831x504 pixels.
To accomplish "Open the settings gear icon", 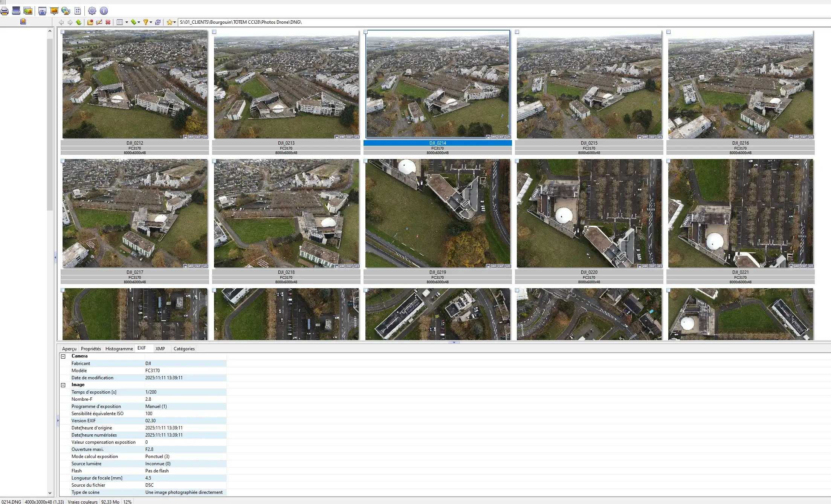I will coord(92,11).
